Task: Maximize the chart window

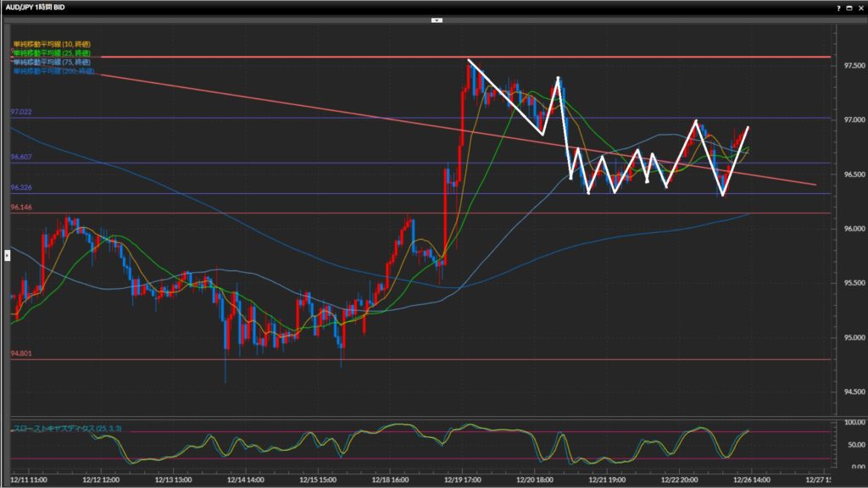Action: pos(849,7)
